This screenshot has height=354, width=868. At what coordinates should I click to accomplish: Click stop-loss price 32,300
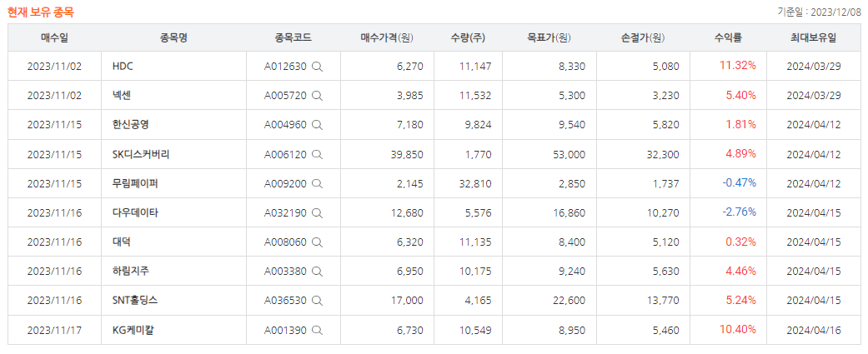[x=663, y=154]
